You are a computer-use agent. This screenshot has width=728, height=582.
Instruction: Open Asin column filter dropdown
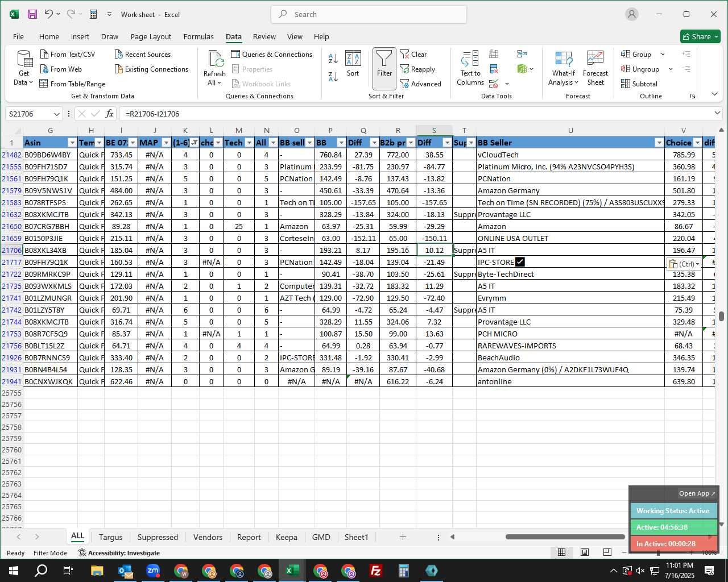pos(72,143)
